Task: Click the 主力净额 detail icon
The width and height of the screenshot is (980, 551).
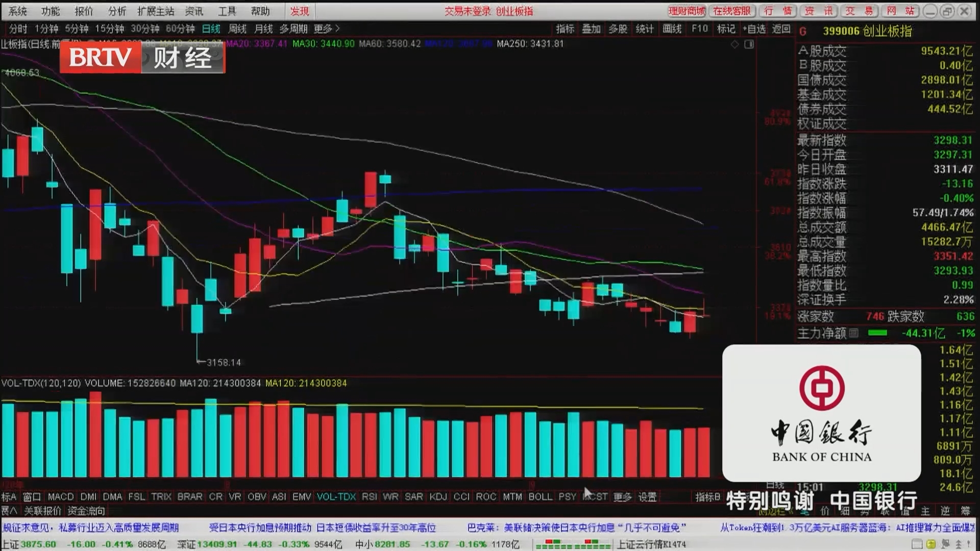Action: pyautogui.click(x=853, y=333)
